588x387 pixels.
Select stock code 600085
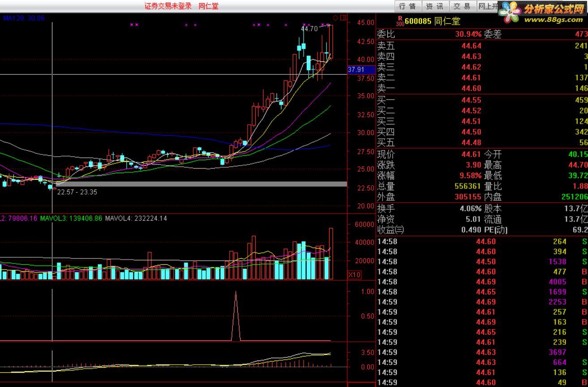(x=418, y=21)
